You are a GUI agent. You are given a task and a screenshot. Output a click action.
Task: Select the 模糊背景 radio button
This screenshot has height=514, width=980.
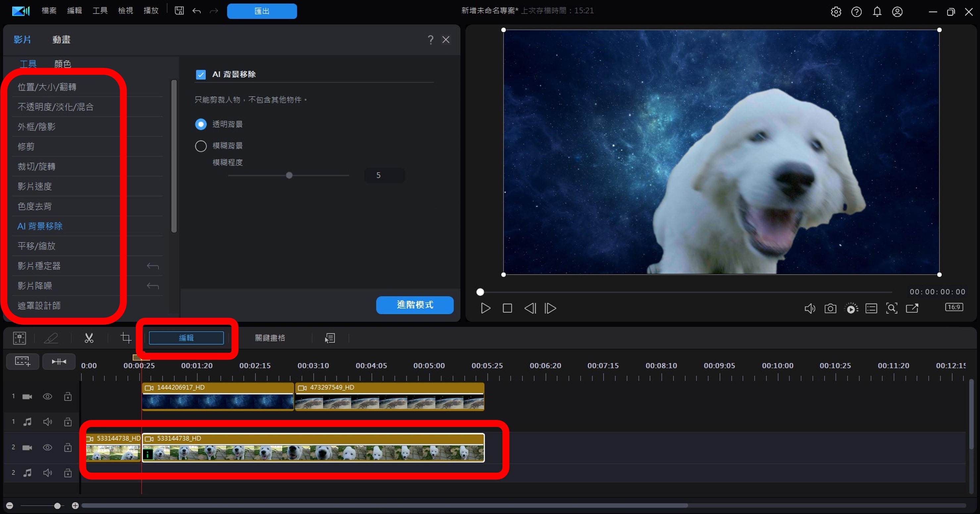tap(200, 146)
